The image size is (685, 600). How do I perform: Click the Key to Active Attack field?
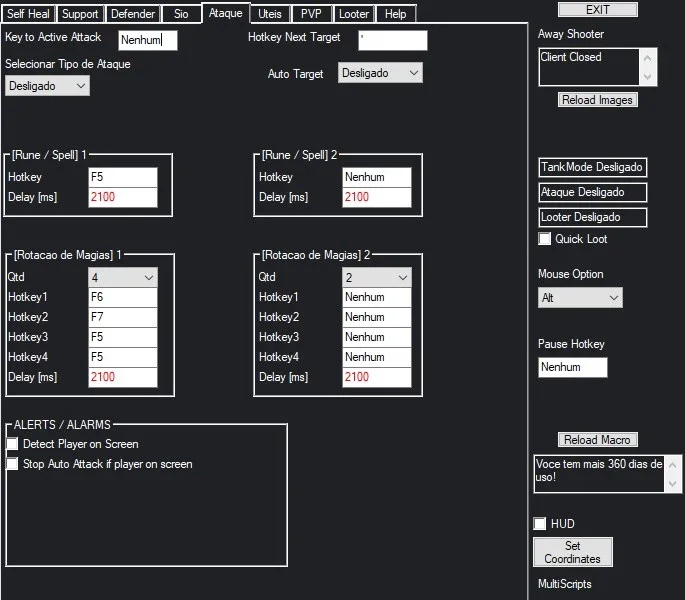148,40
